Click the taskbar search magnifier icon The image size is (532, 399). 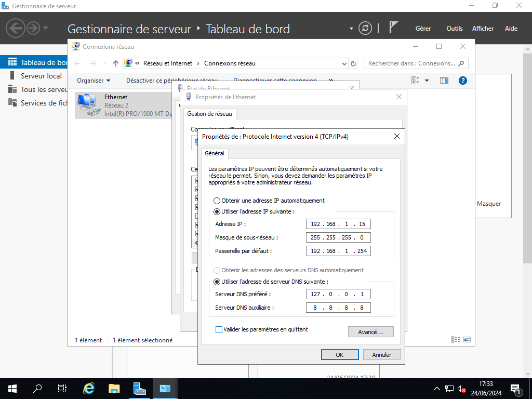pyautogui.click(x=37, y=388)
